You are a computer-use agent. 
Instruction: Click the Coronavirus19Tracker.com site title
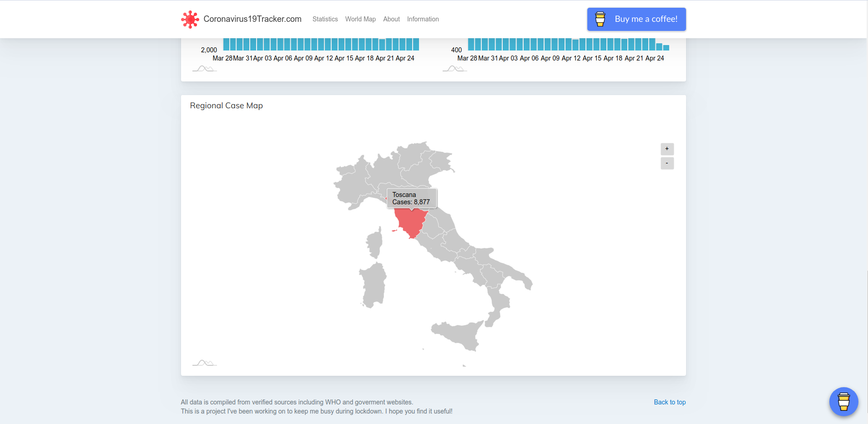252,19
